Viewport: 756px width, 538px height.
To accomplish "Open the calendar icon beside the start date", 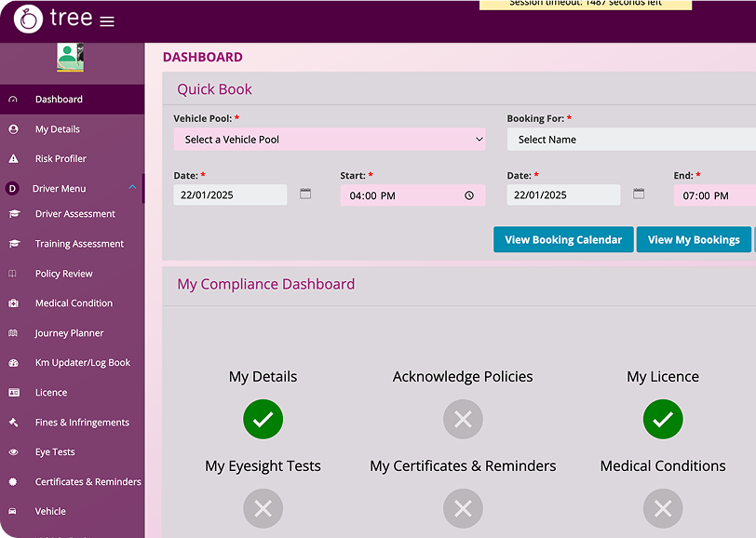I will tap(305, 194).
